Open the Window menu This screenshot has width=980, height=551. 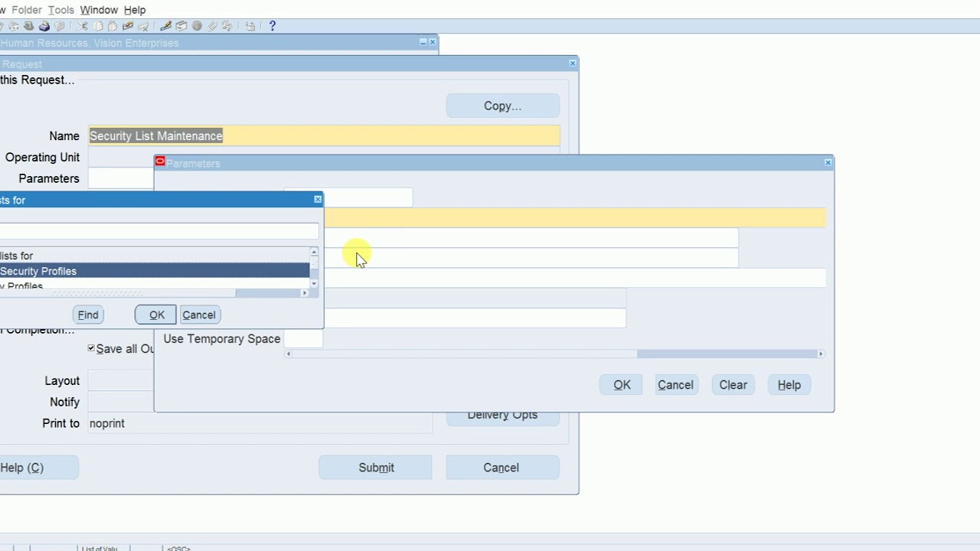click(99, 10)
